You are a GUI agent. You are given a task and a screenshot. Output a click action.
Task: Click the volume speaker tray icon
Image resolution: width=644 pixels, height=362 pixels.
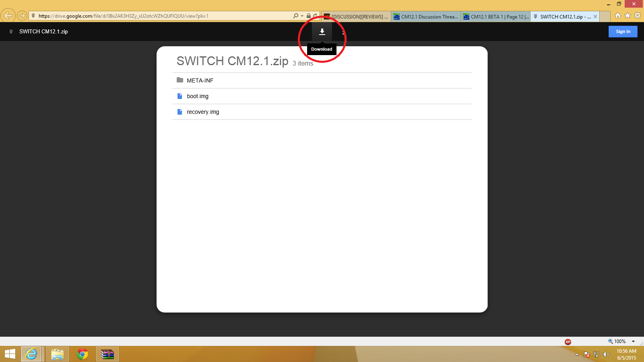pos(606,354)
